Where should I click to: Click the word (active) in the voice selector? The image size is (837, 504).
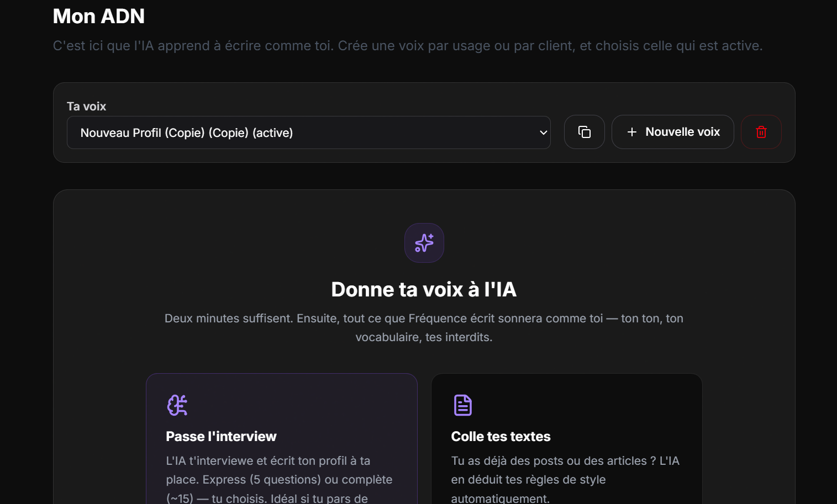point(272,132)
